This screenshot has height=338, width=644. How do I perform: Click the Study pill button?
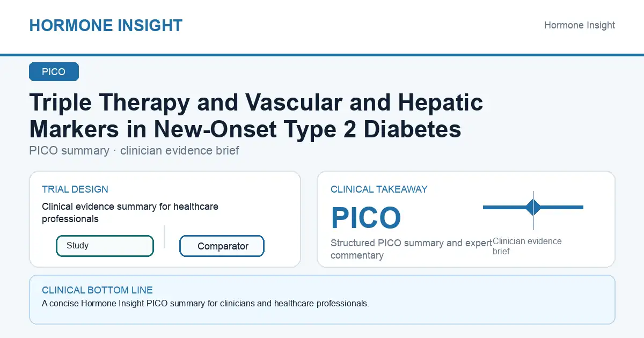click(105, 246)
